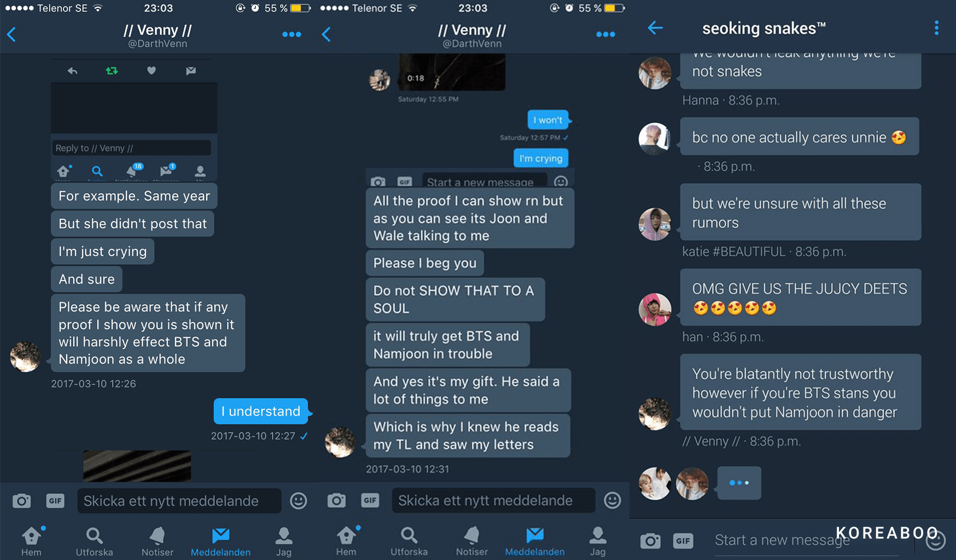956x560 pixels.
Task: Open emoji picker in left message composer
Action: (x=298, y=500)
